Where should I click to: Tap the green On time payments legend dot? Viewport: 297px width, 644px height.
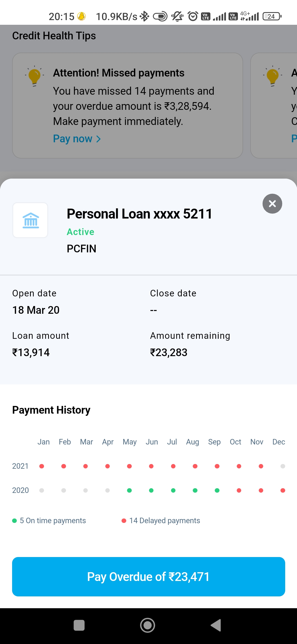point(15,521)
